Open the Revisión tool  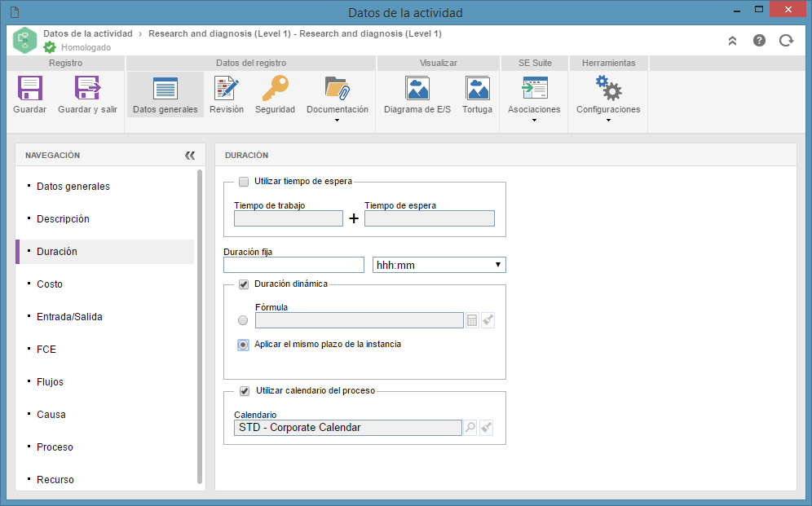(x=227, y=88)
